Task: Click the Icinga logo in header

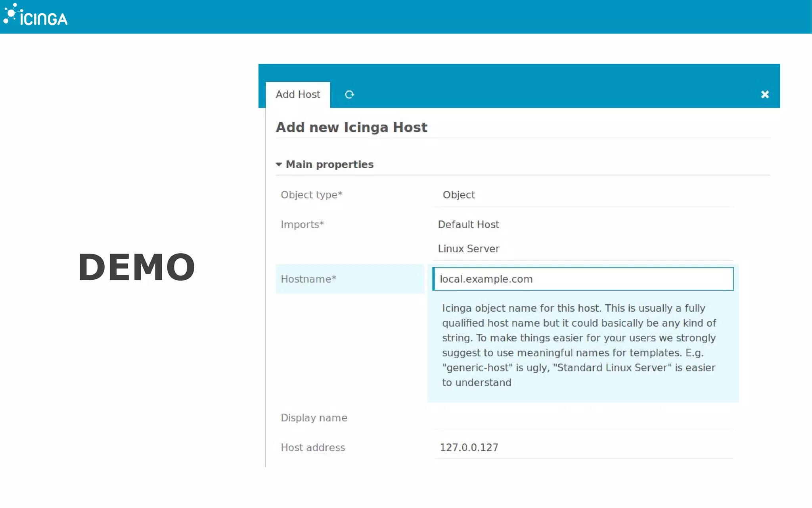Action: click(x=36, y=16)
